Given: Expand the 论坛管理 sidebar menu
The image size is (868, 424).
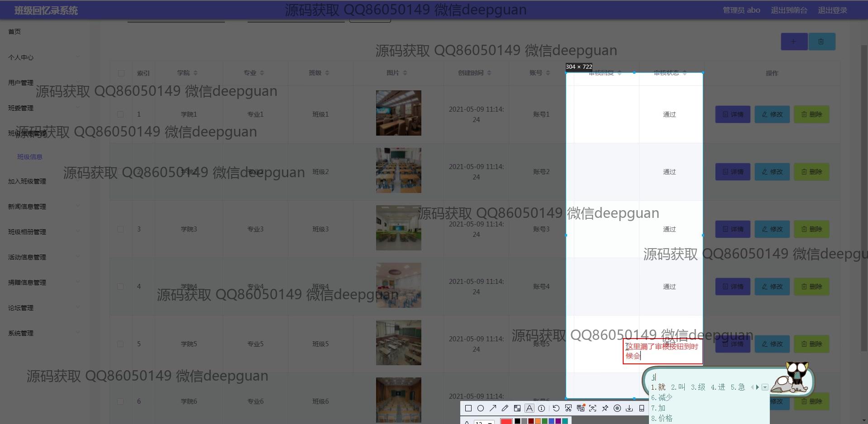Looking at the screenshot, I should click(44, 308).
